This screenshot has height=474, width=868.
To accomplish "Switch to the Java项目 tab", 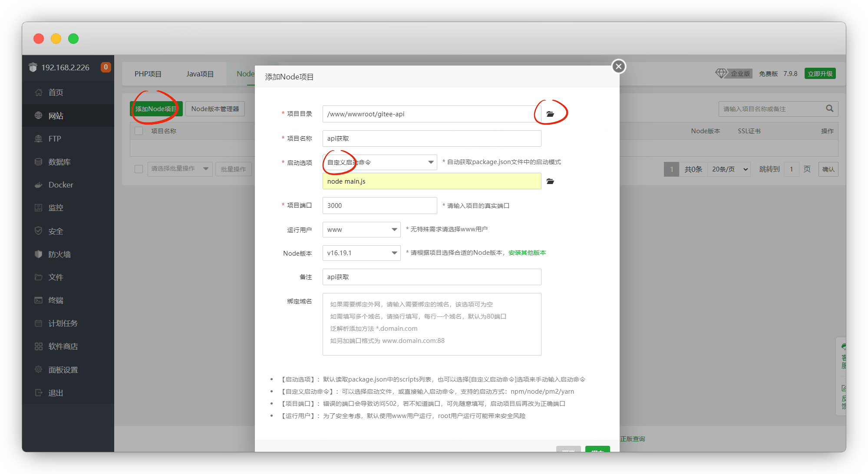I will (x=200, y=74).
